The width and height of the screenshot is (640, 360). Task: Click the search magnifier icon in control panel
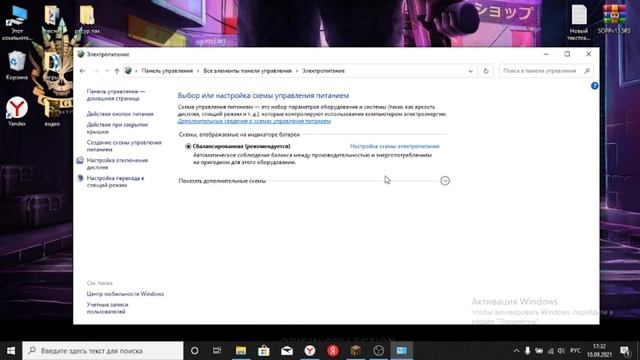(x=587, y=71)
